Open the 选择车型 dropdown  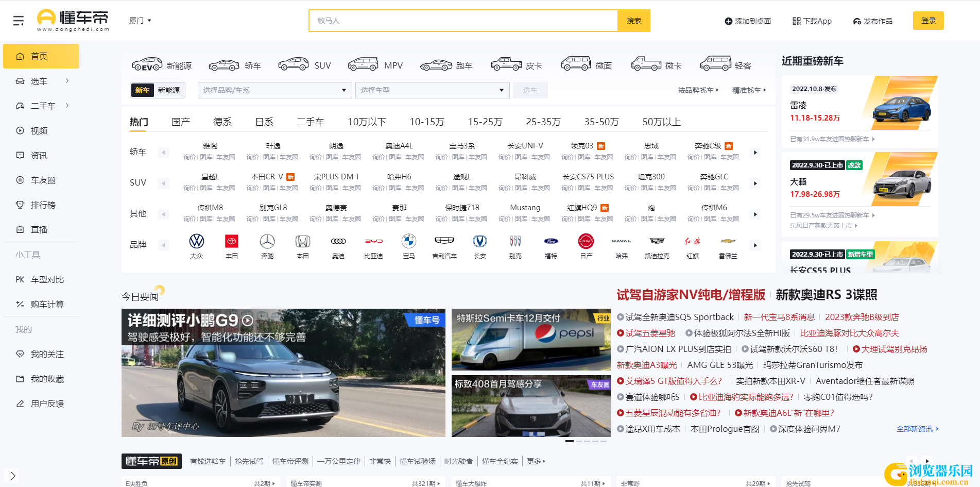click(x=433, y=90)
